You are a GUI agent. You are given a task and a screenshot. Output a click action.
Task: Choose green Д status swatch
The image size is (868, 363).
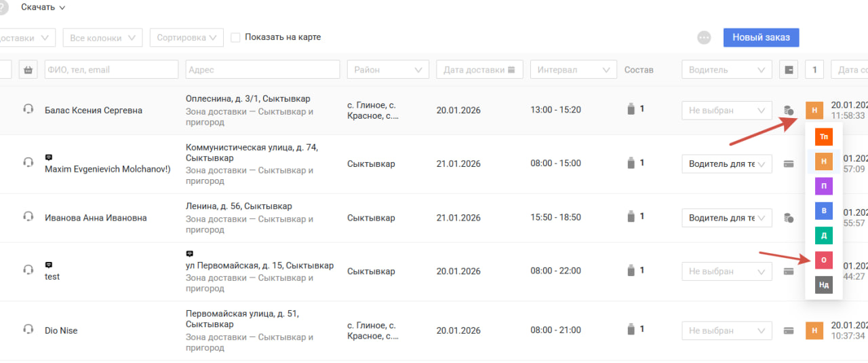823,235
